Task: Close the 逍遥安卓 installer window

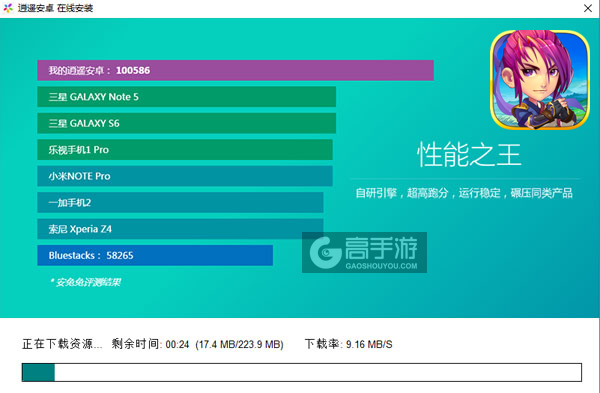Action: tap(588, 8)
